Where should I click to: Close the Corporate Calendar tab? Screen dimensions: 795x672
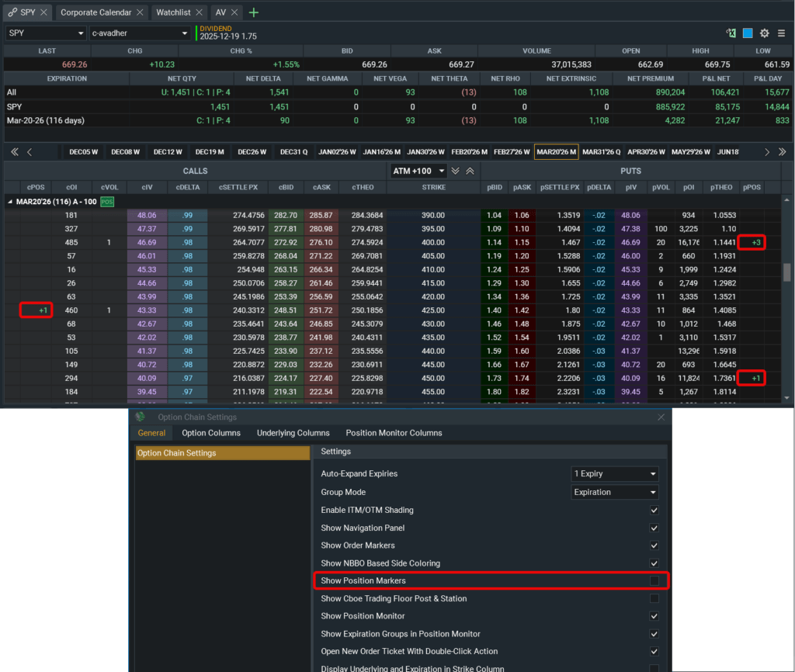click(x=140, y=12)
